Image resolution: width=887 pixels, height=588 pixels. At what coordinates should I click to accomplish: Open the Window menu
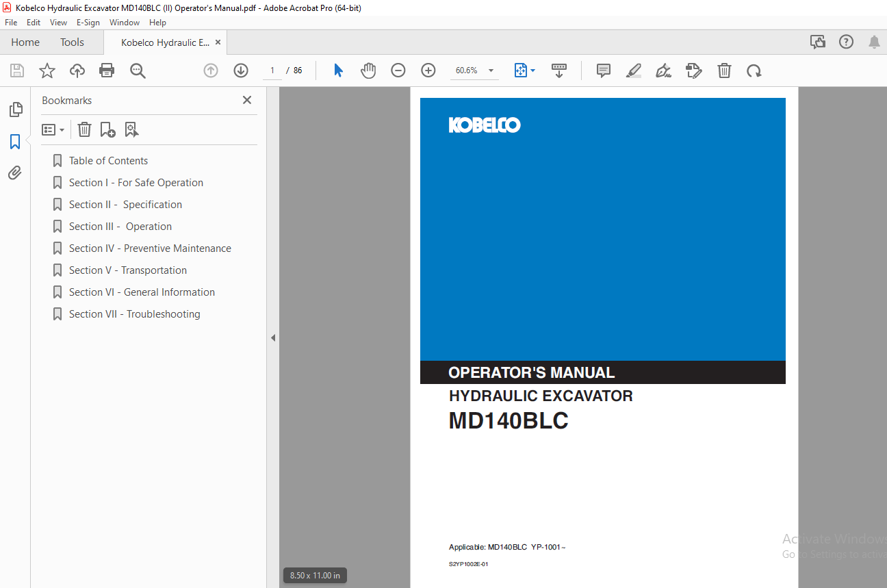point(125,23)
